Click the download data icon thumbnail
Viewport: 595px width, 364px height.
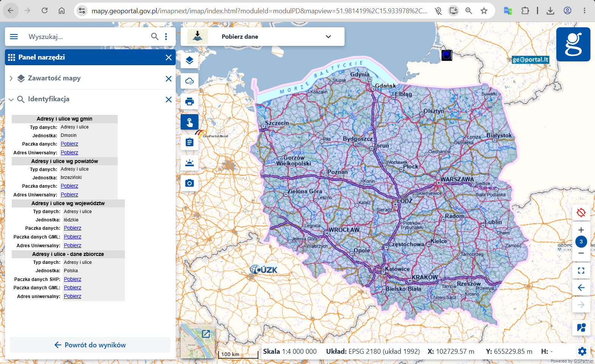tap(198, 36)
